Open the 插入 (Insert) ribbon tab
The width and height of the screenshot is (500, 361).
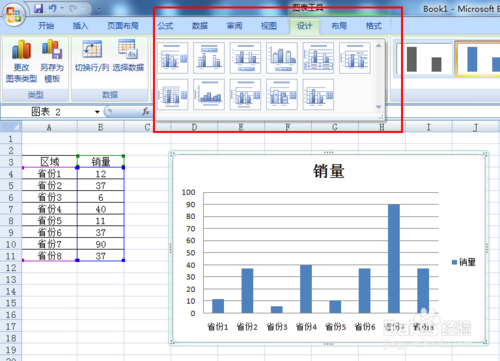[x=80, y=26]
